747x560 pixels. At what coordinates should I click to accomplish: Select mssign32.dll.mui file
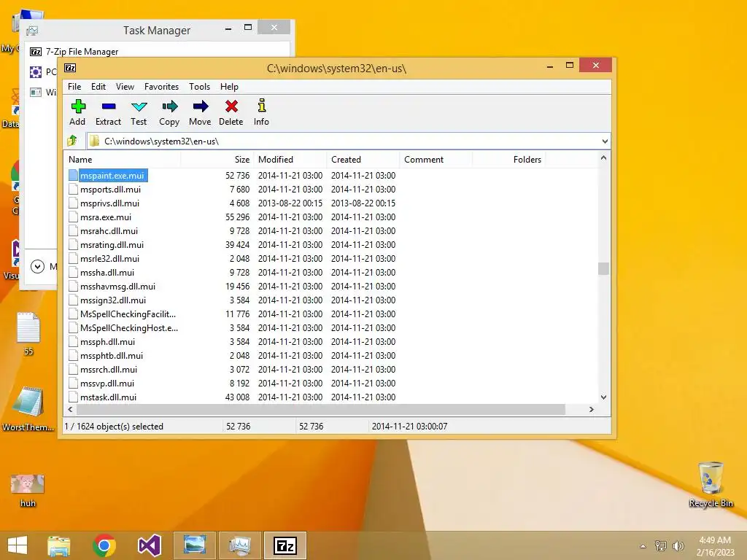(113, 300)
